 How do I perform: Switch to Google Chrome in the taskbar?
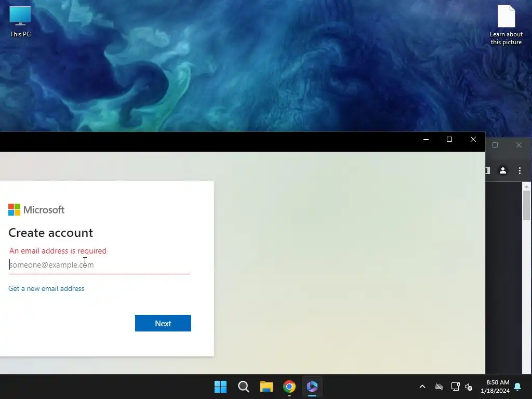pos(289,387)
